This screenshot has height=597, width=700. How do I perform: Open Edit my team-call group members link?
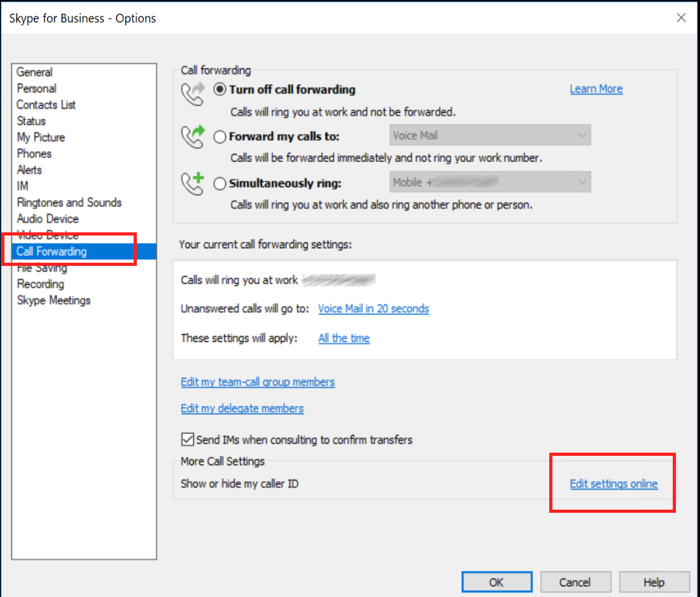point(258,382)
